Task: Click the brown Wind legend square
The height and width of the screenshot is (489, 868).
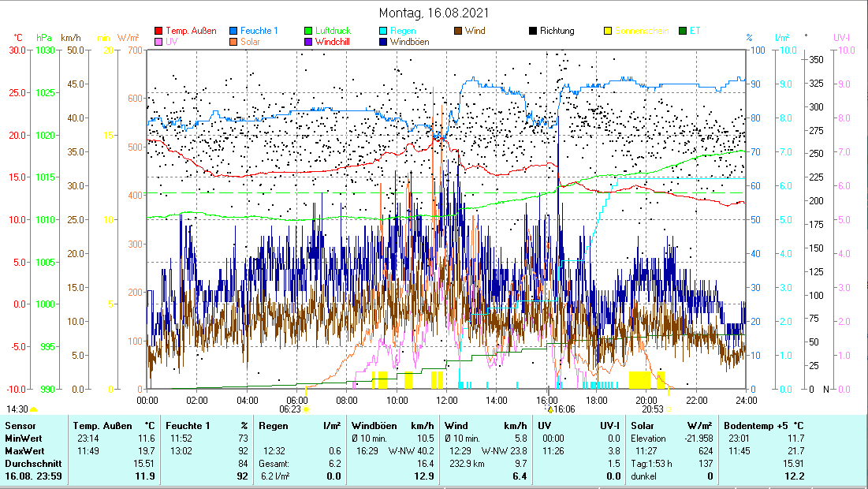Action: click(x=459, y=32)
